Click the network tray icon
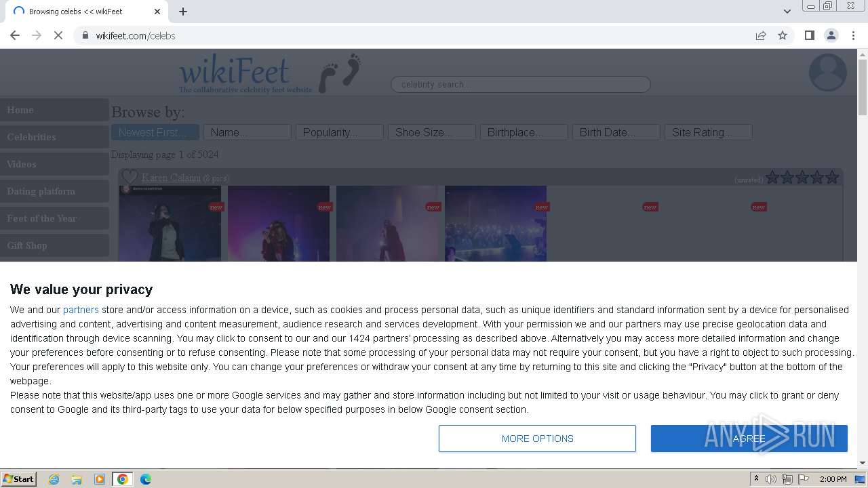This screenshot has width=868, height=488. (787, 479)
